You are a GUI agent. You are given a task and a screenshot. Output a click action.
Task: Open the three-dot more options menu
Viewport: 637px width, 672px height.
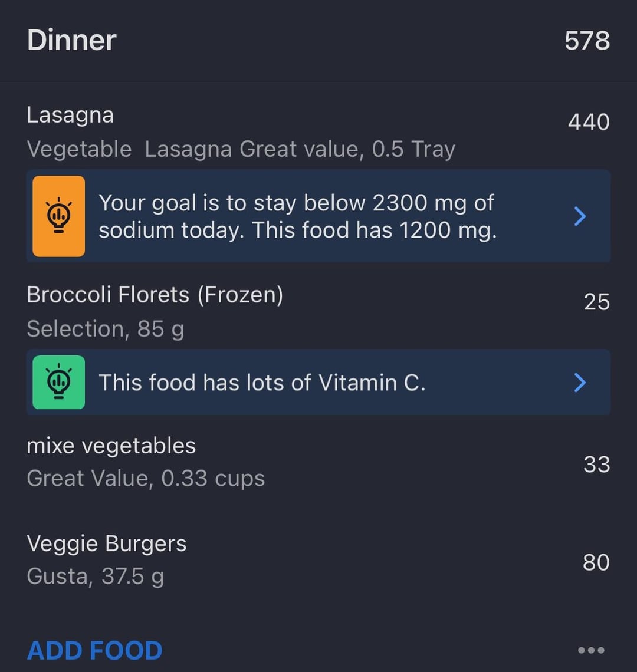coord(590,650)
